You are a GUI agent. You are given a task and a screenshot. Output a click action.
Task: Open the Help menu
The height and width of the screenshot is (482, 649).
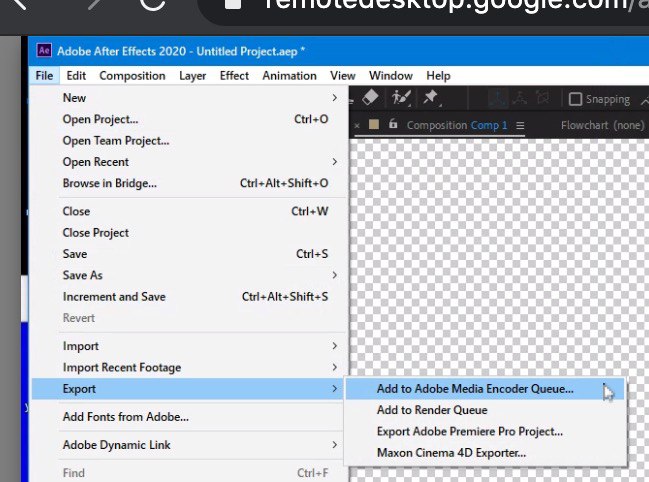438,76
